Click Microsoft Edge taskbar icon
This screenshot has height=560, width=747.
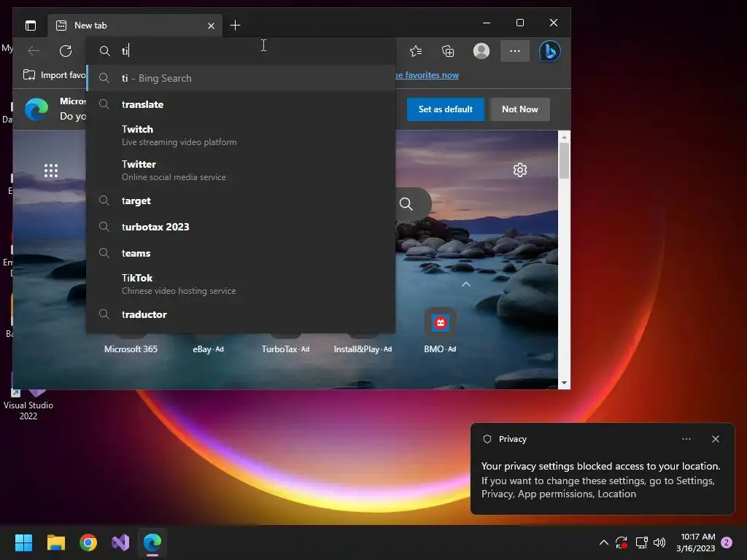click(x=152, y=542)
